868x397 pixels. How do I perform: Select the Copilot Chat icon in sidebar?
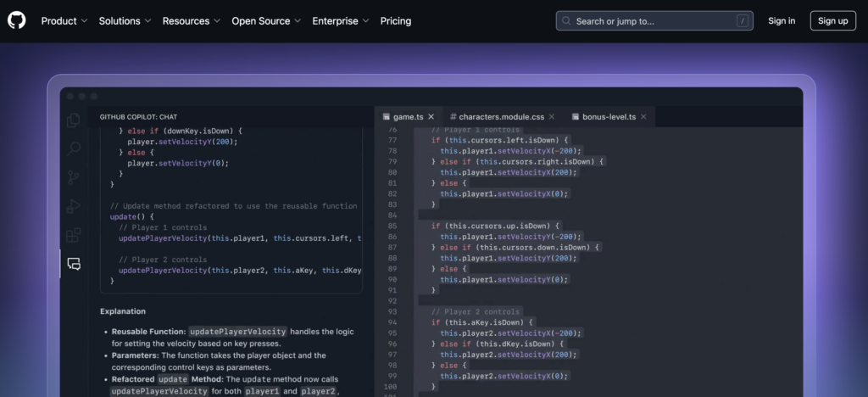74,264
